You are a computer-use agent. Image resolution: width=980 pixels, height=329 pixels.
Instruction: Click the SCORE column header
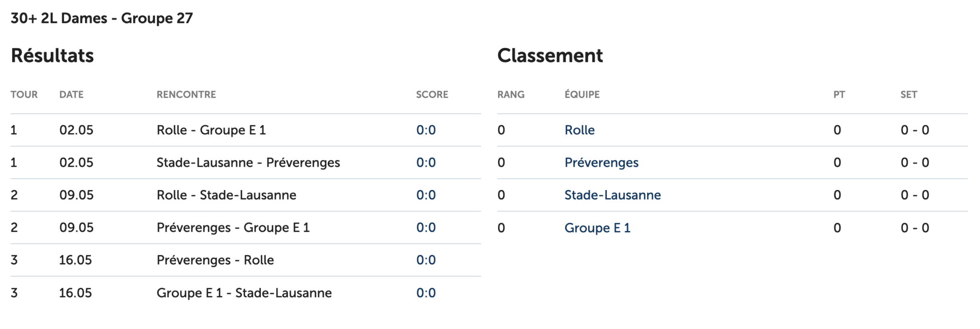click(432, 95)
